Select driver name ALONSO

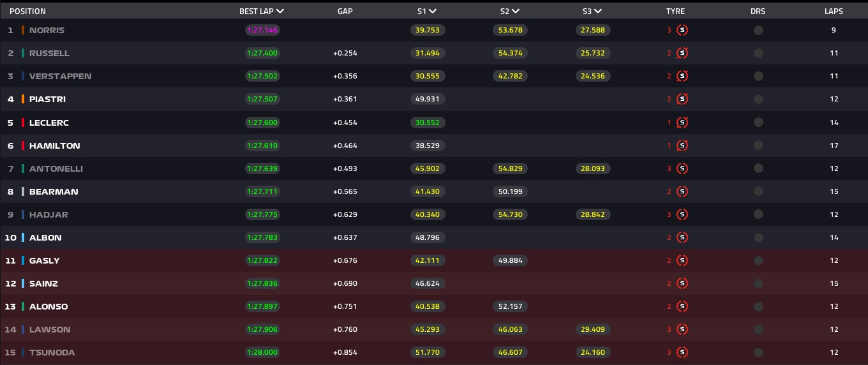49,306
